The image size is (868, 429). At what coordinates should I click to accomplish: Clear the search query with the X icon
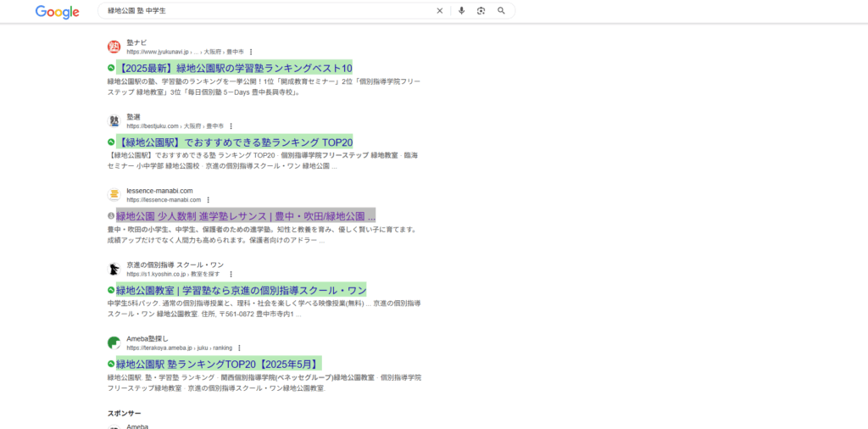(x=439, y=11)
